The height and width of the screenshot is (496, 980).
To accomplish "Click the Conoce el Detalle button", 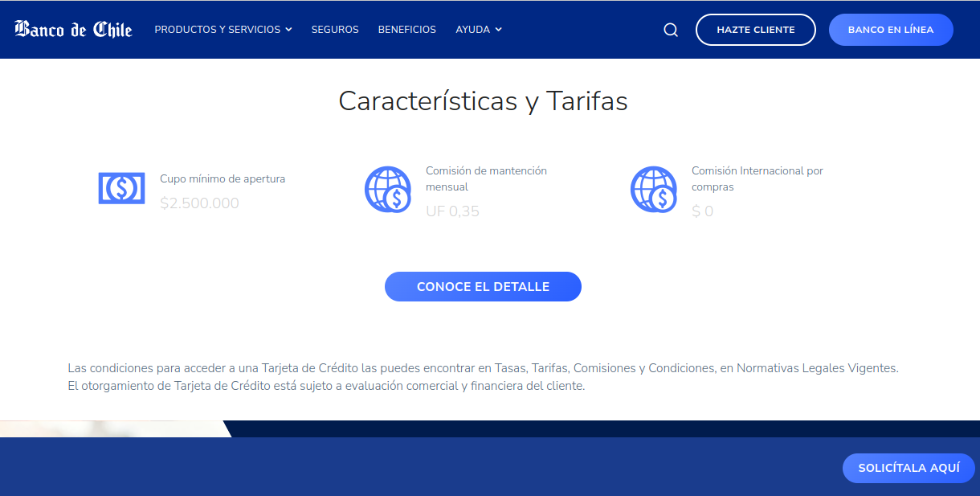I will (x=483, y=287).
